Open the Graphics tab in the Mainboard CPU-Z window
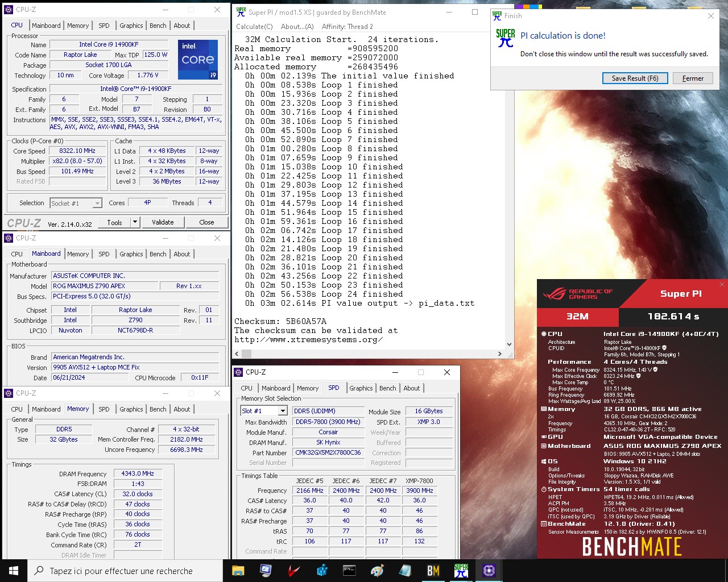The width and height of the screenshot is (728, 582). (131, 254)
